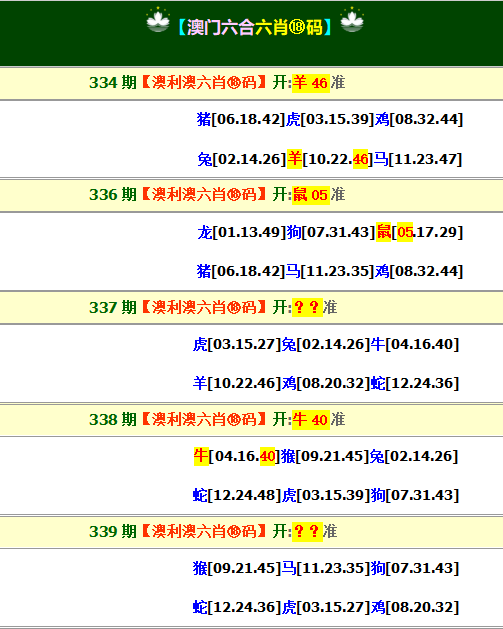The image size is (503, 629).
Task: Click the 马[11.23.47] entry under 334 期
Action: click(418, 159)
